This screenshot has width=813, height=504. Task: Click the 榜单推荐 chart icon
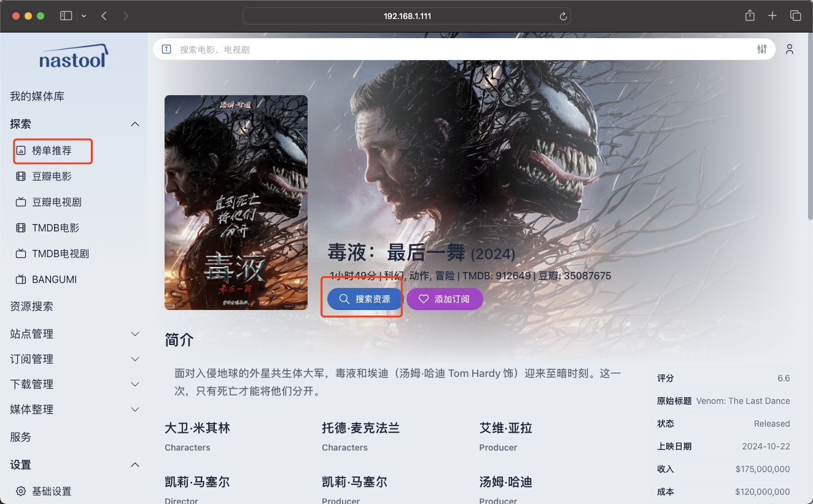21,150
